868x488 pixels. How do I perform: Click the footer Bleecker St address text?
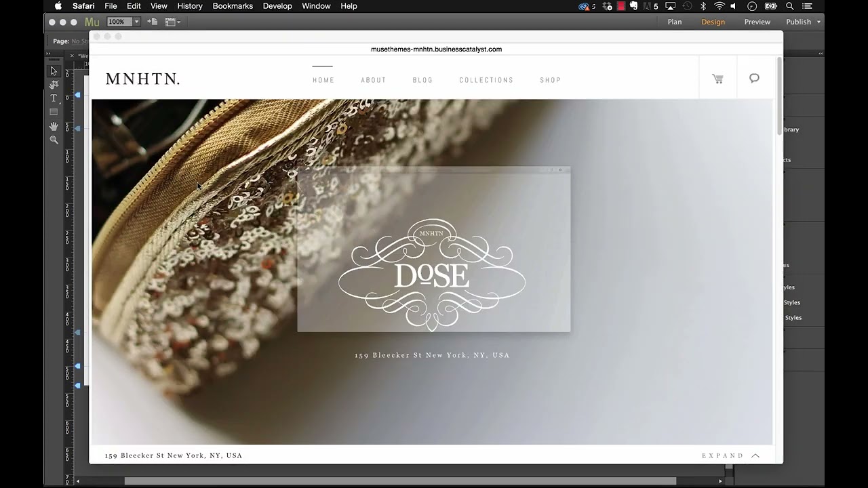click(174, 455)
